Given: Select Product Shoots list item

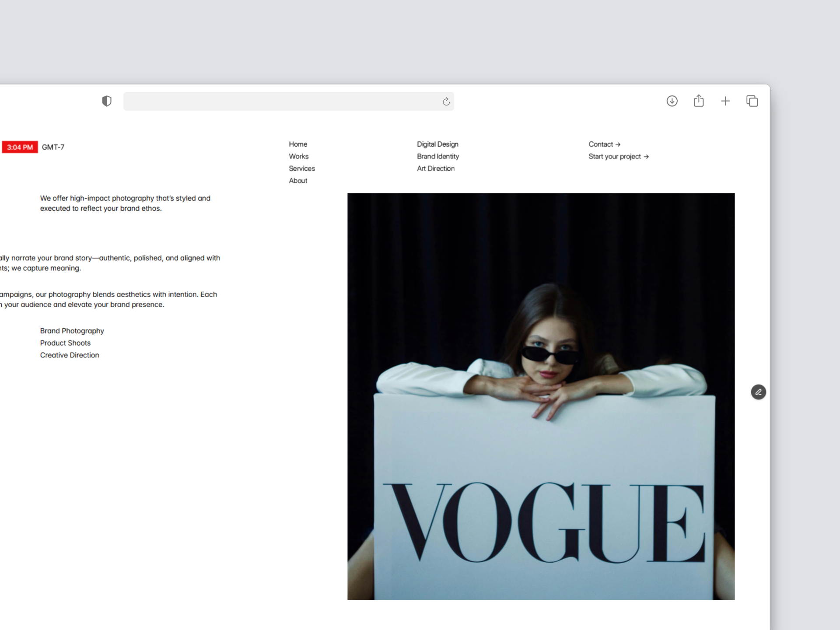Looking at the screenshot, I should pos(65,343).
